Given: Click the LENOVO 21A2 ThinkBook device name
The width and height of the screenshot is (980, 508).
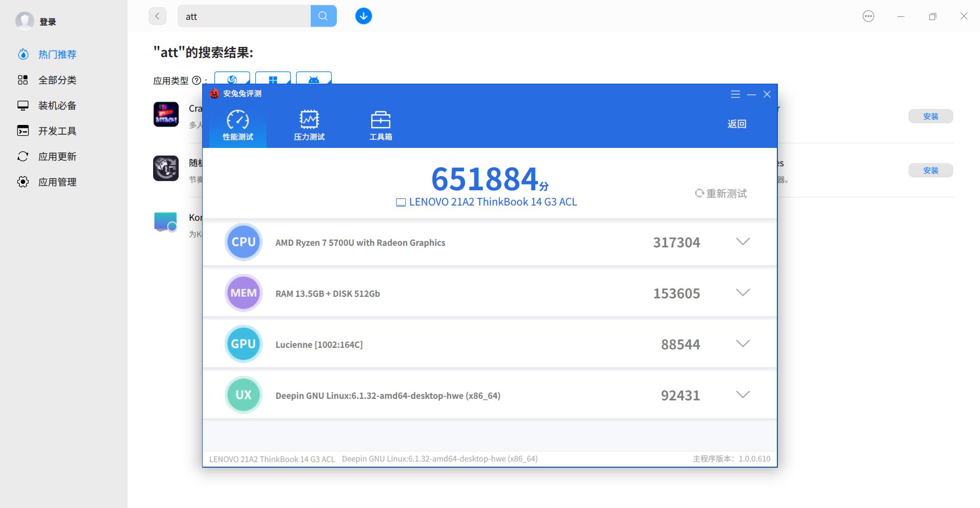Looking at the screenshot, I should (493, 202).
